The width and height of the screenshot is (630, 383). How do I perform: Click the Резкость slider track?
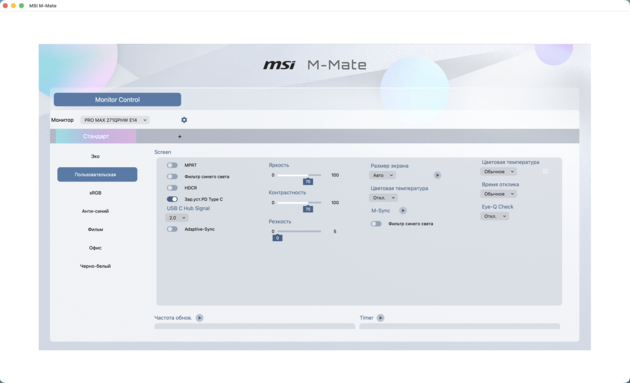click(299, 231)
